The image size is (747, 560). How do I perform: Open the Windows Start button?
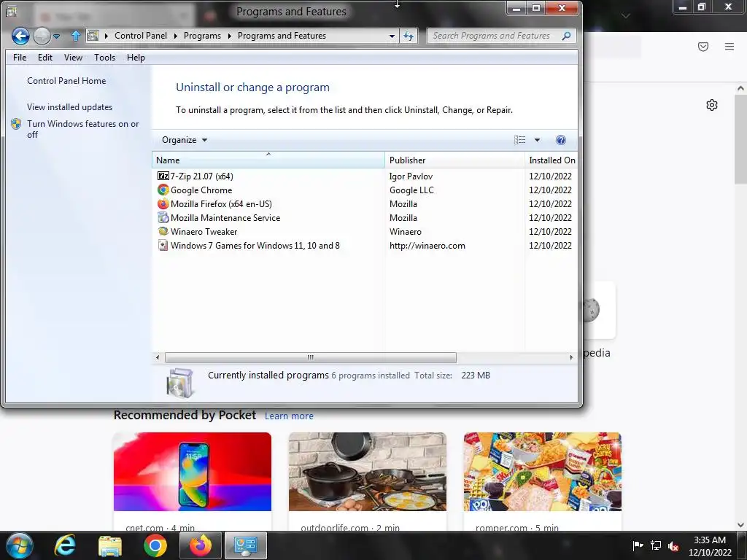tap(20, 545)
